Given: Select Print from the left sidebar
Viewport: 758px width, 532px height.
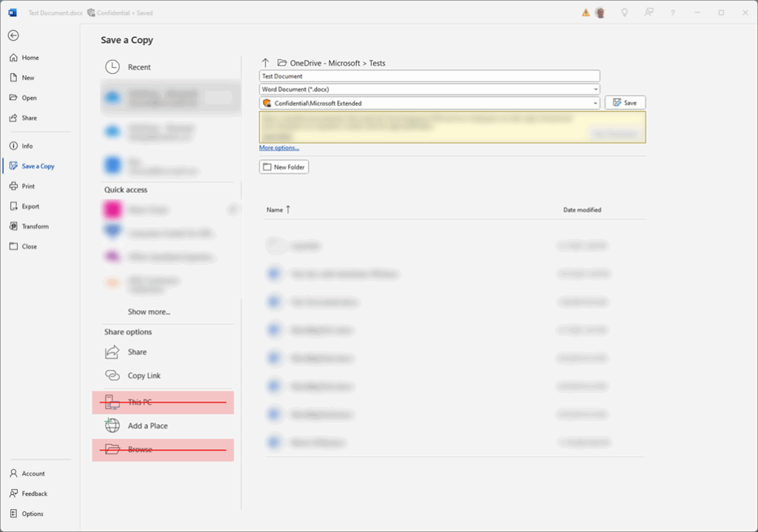Looking at the screenshot, I should click(28, 186).
